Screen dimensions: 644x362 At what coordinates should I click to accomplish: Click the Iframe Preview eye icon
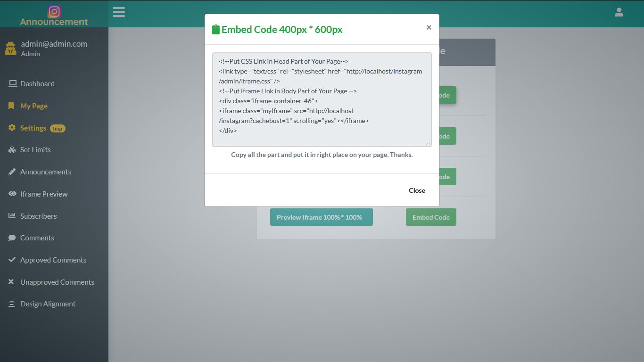(x=11, y=194)
